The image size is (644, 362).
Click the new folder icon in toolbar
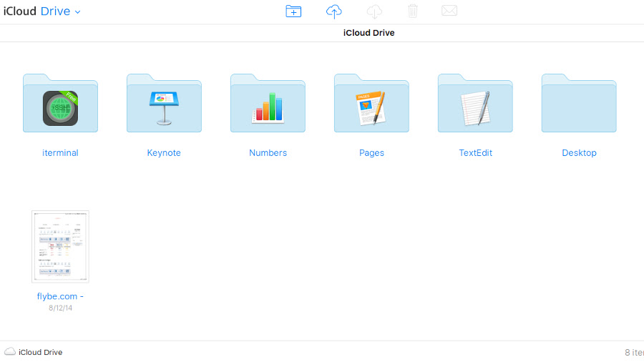pyautogui.click(x=293, y=11)
